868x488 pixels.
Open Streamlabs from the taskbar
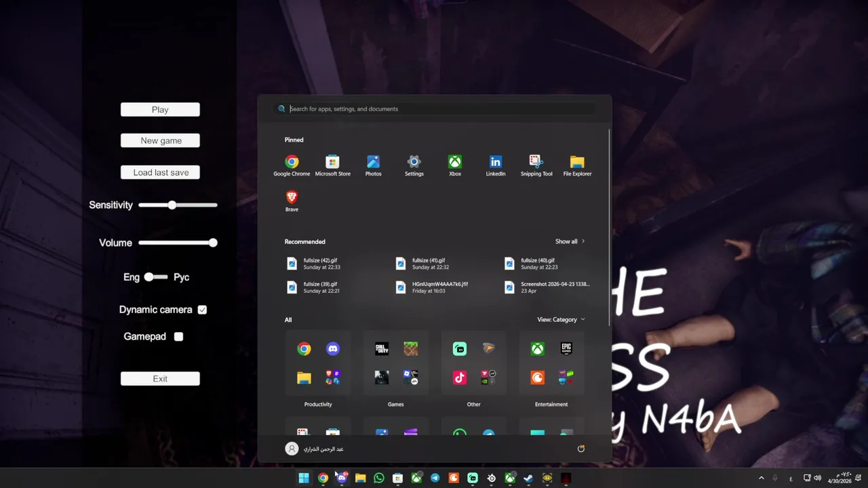(473, 478)
